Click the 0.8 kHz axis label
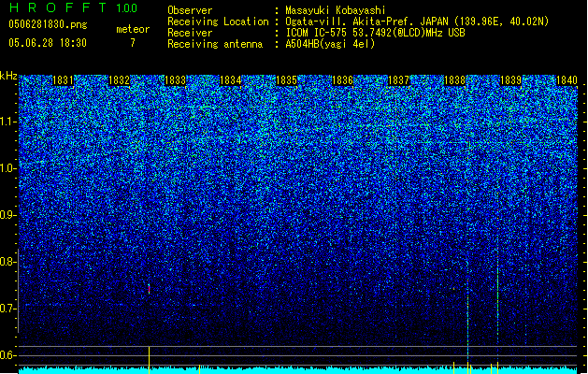This screenshot has width=588, height=374. (7, 262)
